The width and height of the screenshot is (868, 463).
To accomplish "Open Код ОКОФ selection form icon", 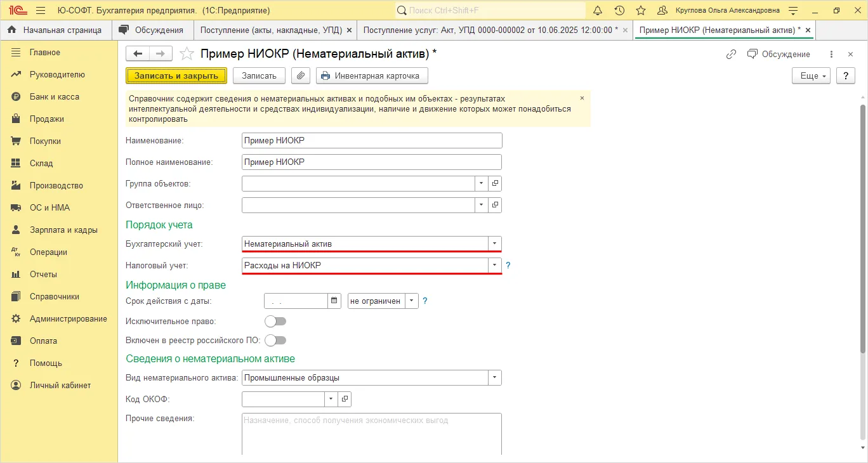I will coord(345,398).
